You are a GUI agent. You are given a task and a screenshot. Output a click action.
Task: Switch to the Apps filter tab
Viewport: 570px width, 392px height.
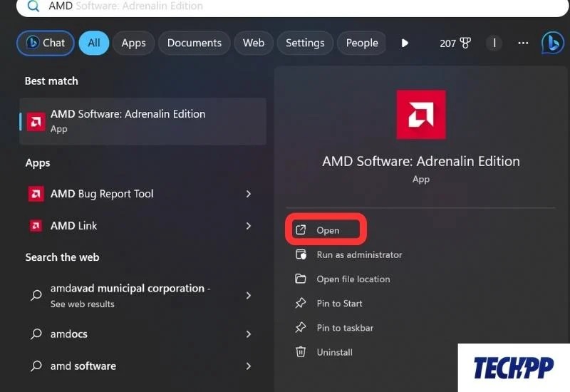tap(133, 43)
